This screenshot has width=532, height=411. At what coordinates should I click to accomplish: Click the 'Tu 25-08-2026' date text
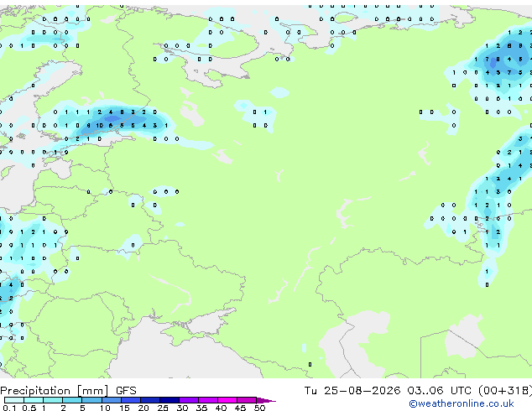point(352,391)
